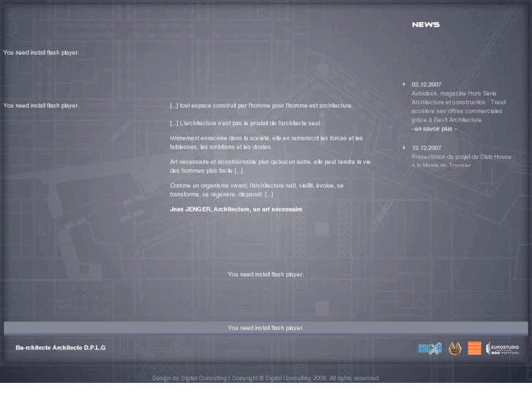Select the Autodesk magazine Hors Série news text
This screenshot has width=532, height=399.
[458, 107]
